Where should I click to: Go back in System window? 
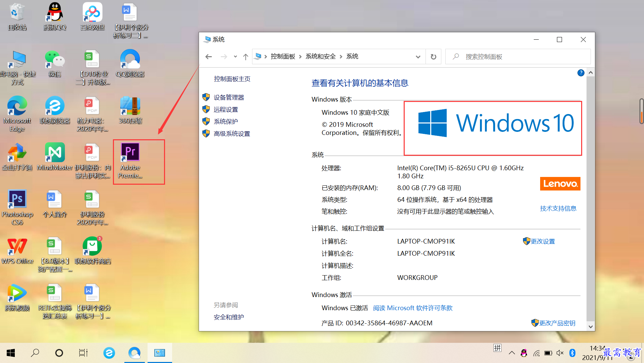tap(209, 57)
